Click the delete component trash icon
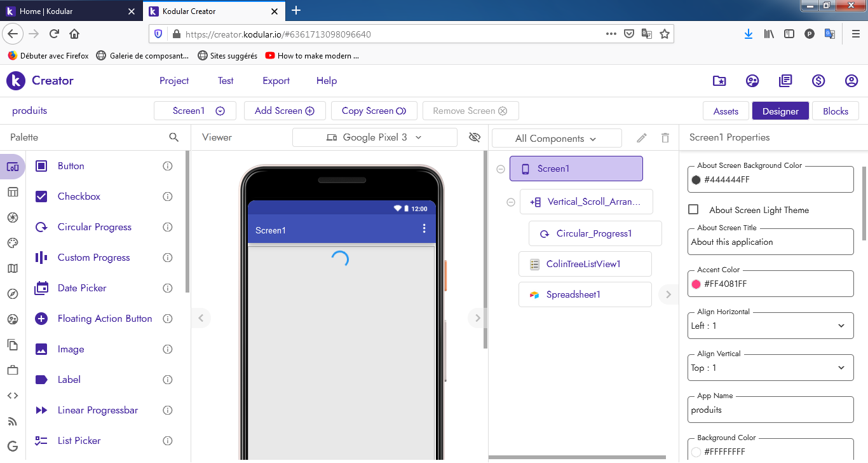Screen dimensions: 868x463 click(665, 138)
